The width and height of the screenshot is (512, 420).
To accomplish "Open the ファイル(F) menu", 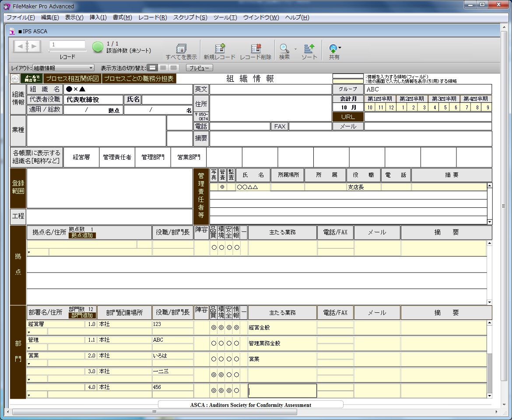I will [21, 17].
